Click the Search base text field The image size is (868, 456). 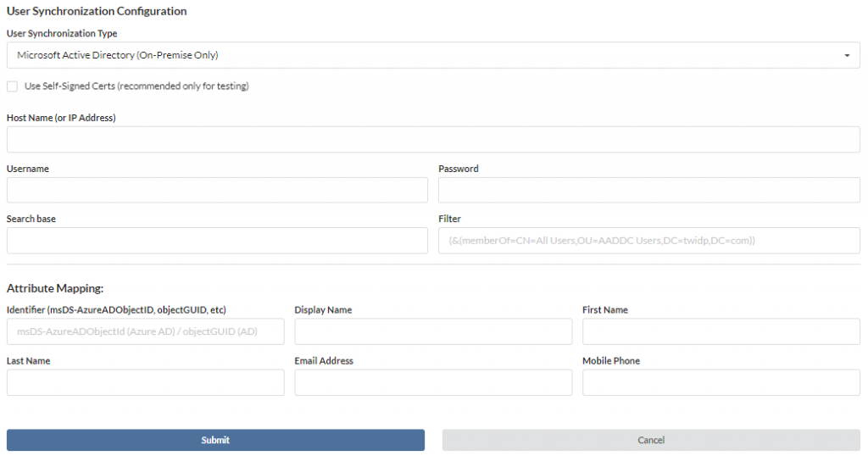[x=217, y=241]
